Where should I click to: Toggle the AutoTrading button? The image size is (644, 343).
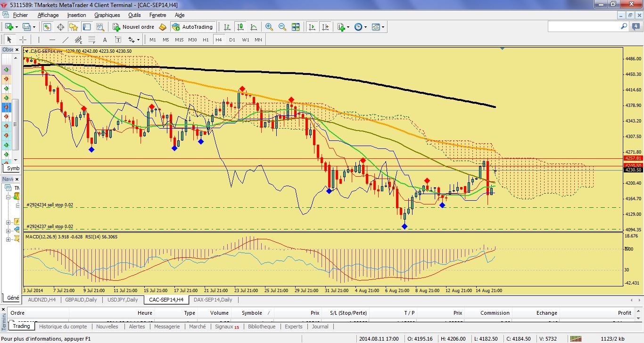[193, 27]
